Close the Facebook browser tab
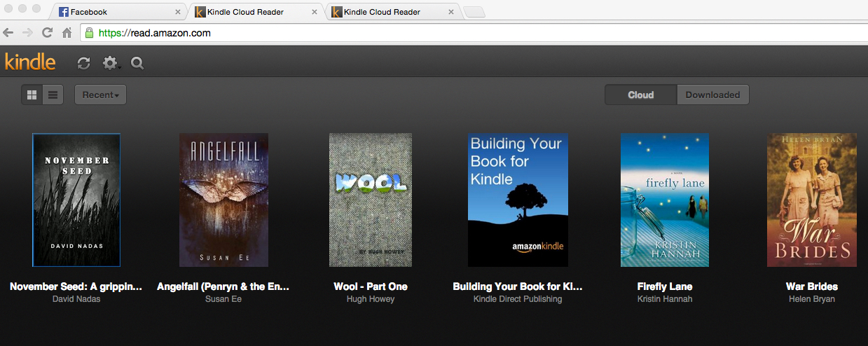 click(x=178, y=12)
